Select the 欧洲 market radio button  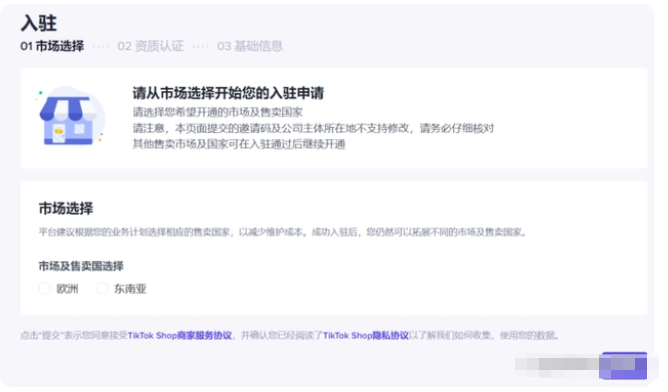[45, 288]
